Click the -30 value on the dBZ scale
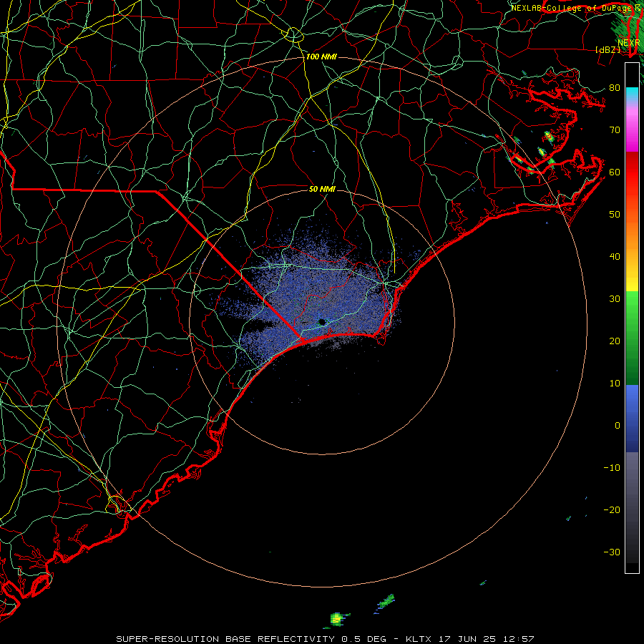 click(x=612, y=552)
